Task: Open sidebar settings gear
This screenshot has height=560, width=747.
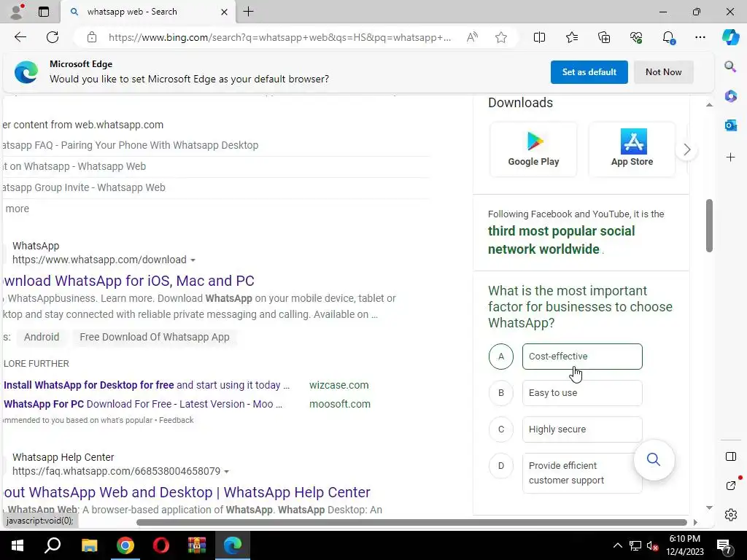Action: pos(731,515)
